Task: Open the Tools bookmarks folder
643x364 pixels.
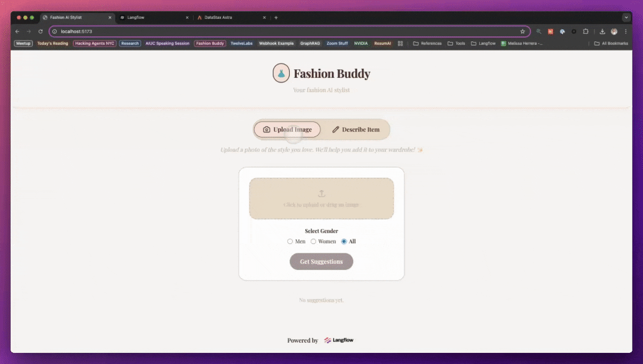Action: [x=458, y=43]
